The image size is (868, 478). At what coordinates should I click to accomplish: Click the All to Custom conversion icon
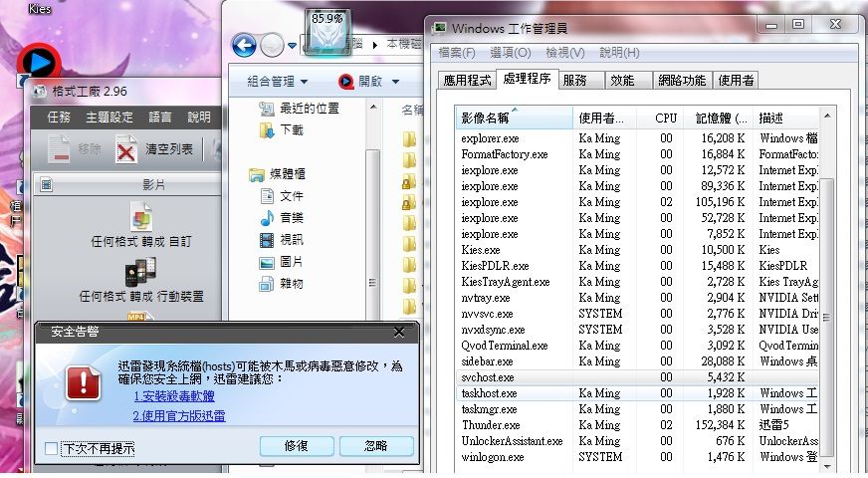(x=141, y=216)
